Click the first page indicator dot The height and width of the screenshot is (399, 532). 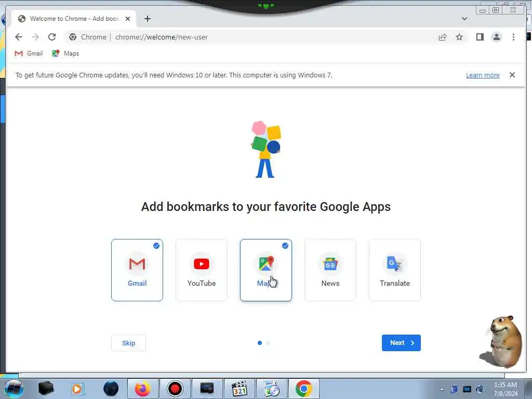tap(260, 343)
